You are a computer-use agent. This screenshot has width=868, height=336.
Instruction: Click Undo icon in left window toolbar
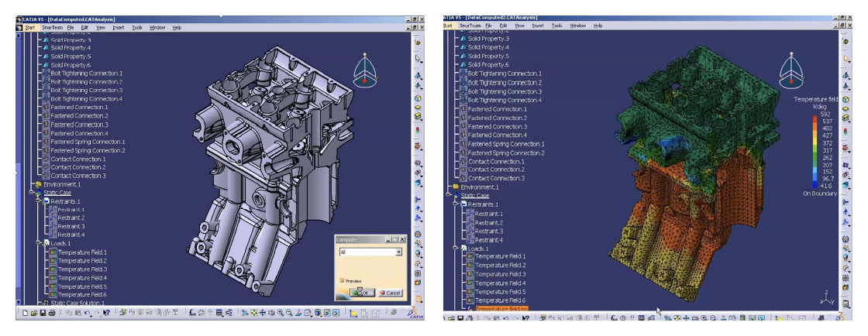[x=87, y=313]
